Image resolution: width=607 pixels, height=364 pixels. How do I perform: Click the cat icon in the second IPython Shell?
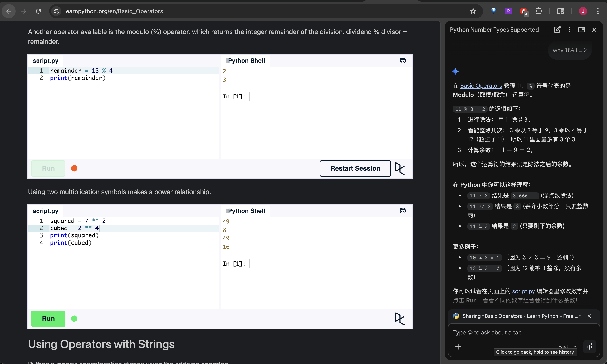402,211
